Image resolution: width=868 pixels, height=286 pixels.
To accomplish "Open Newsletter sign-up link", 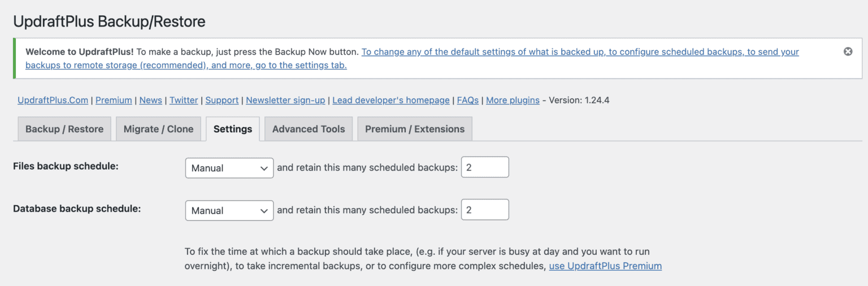I will click(285, 100).
